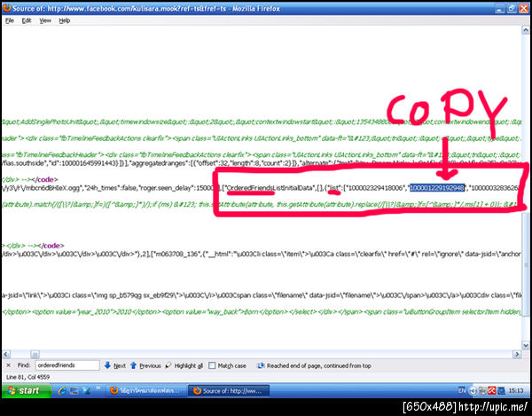
Task: Click 'Reached end of page' message
Action: 318,365
